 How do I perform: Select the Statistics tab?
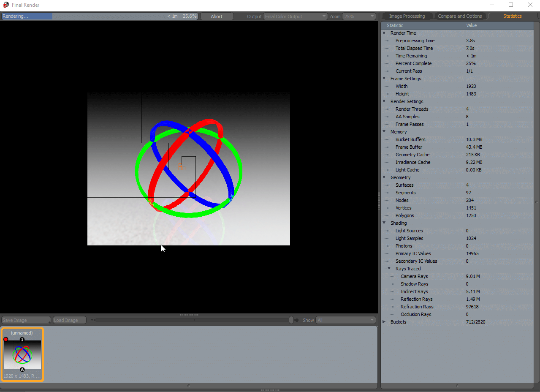(512, 16)
